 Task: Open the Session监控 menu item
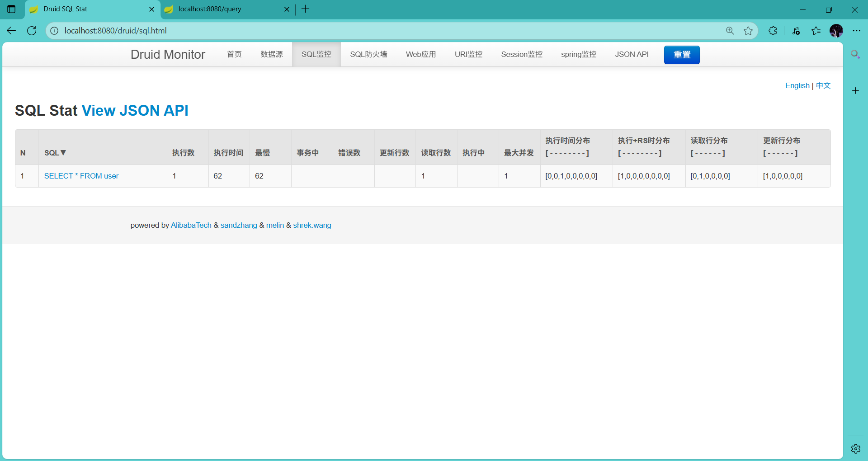522,55
